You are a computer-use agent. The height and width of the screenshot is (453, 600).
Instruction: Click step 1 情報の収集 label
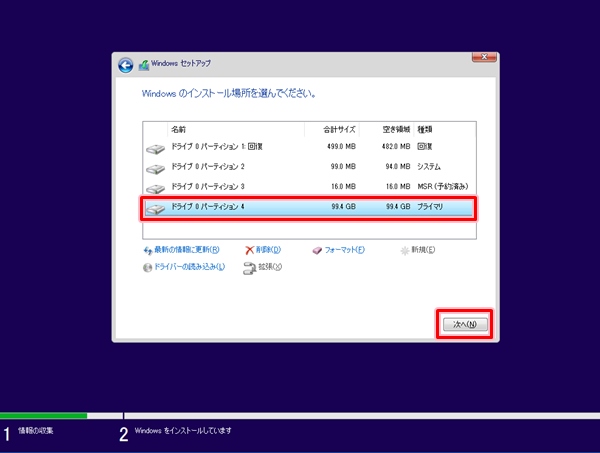point(36,431)
